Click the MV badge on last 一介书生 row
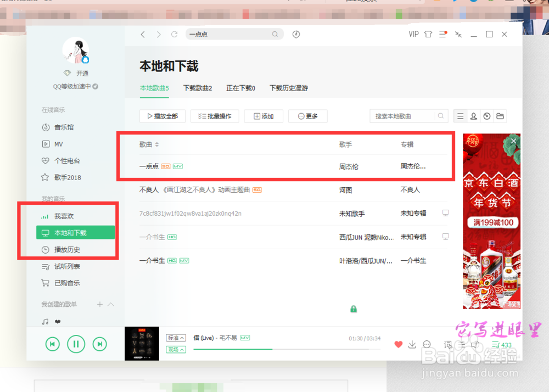 tap(184, 261)
